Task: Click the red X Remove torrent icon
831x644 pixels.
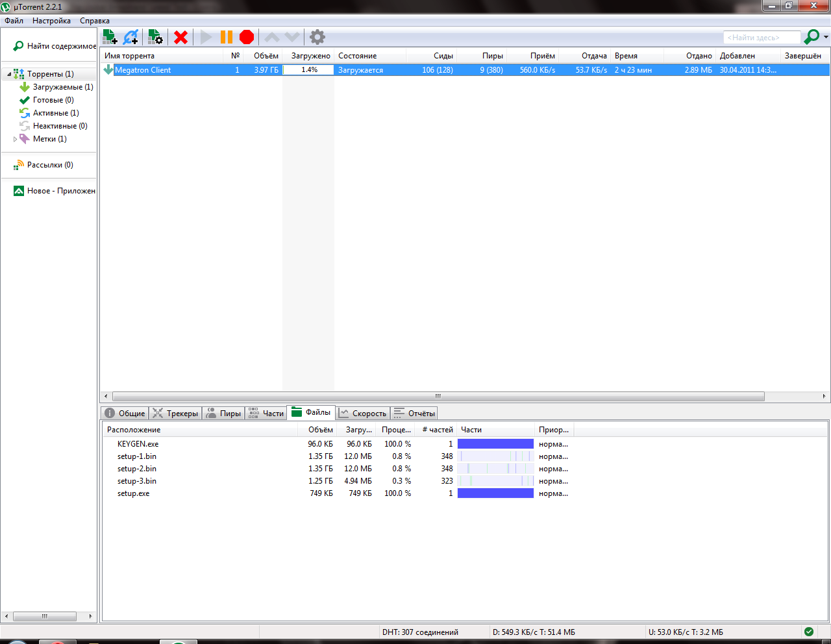Action: [x=181, y=37]
